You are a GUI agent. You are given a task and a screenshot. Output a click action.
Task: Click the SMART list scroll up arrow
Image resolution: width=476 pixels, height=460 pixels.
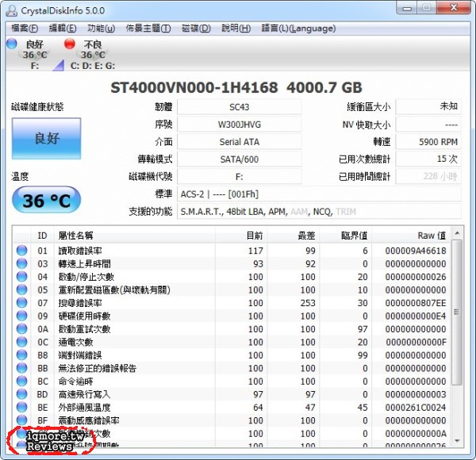pyautogui.click(x=457, y=233)
